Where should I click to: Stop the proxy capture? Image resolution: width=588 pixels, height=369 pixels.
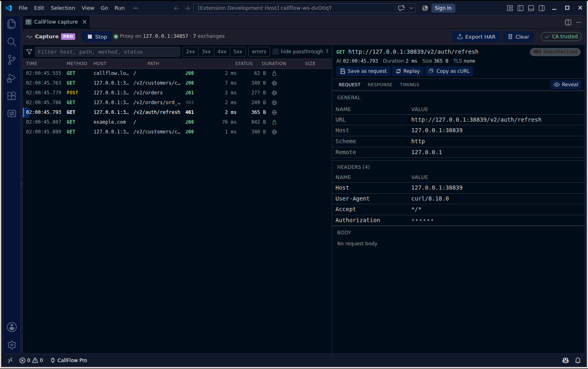(x=97, y=37)
